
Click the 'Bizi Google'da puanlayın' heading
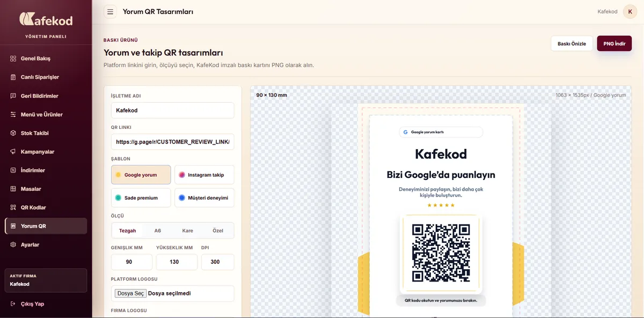tap(441, 175)
